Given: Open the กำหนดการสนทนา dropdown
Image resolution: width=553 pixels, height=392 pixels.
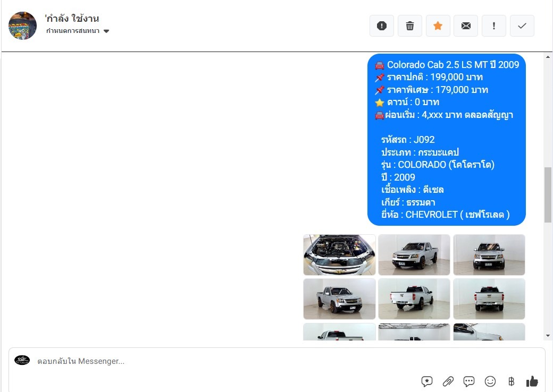Looking at the screenshot, I should 78,31.
